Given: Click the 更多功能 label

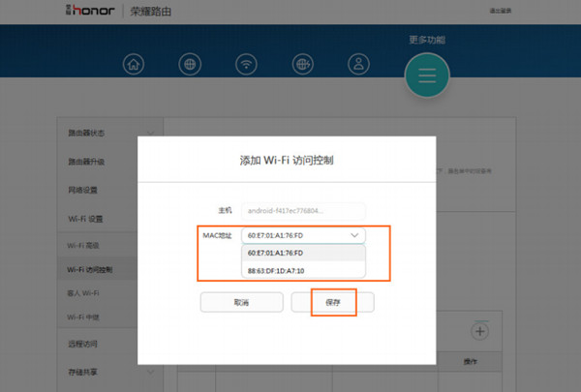Looking at the screenshot, I should [x=427, y=40].
